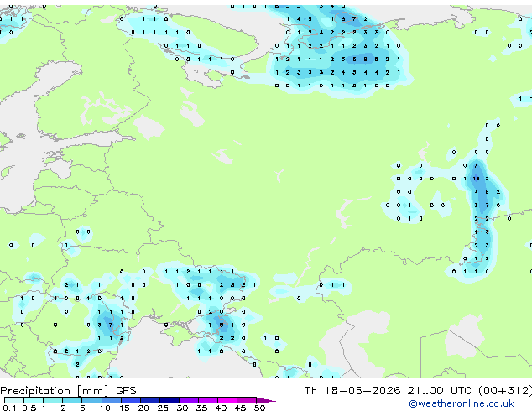The width and height of the screenshot is (532, 411).
Task: Select the Precipitation [mm] GFS title
Action: [x=68, y=391]
